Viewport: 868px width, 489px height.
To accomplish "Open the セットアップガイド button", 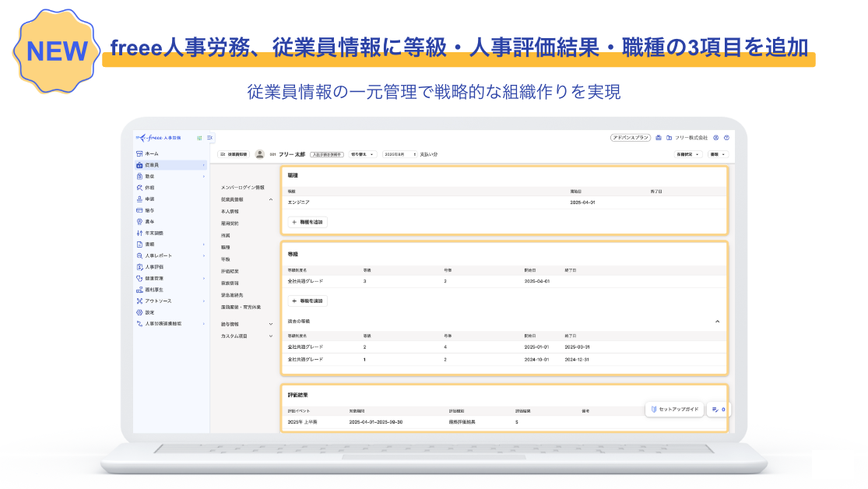I will click(674, 409).
